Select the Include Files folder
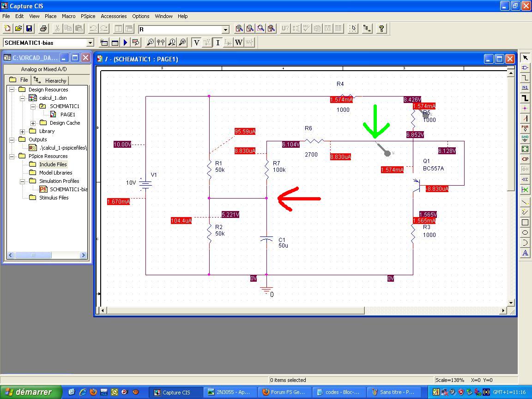The height and width of the screenshot is (399, 532). pyautogui.click(x=53, y=164)
